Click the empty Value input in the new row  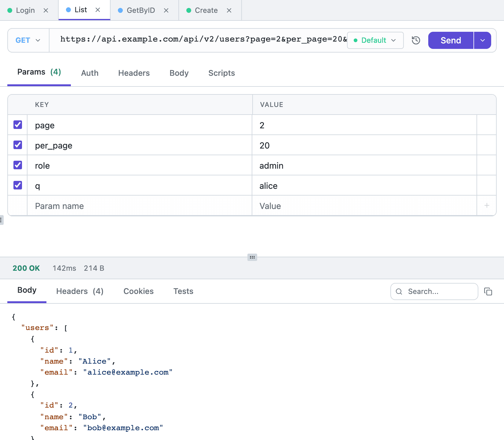[364, 206]
